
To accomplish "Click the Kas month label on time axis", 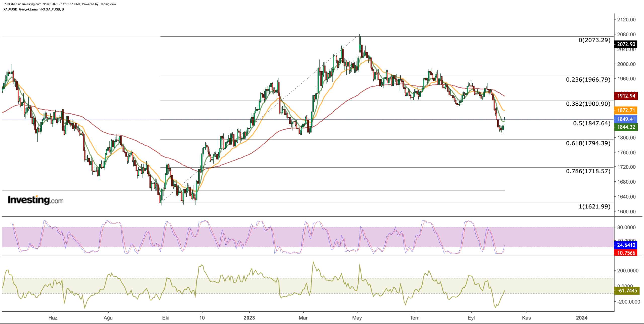I will pos(526,318).
